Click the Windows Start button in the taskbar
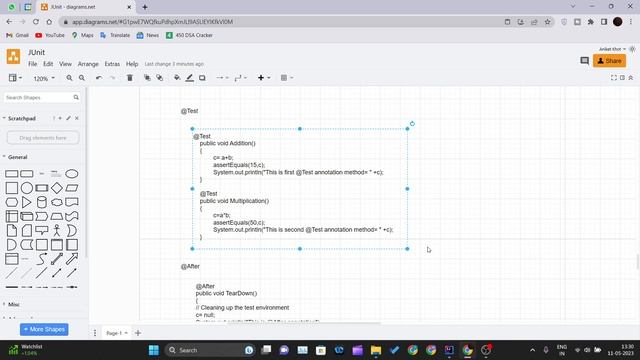The image size is (640, 360). pyautogui.click(x=154, y=350)
